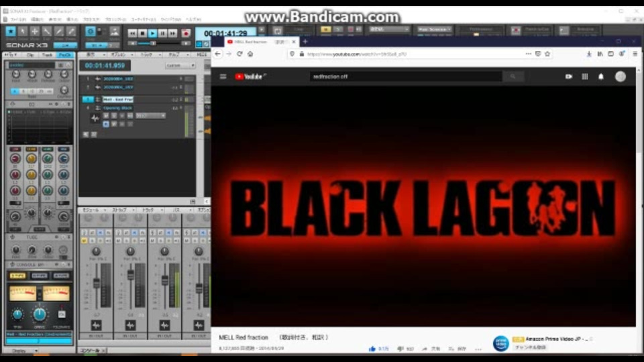Screen dimensions: 644x362
Task: Open the Marks module icon
Action: click(115, 32)
